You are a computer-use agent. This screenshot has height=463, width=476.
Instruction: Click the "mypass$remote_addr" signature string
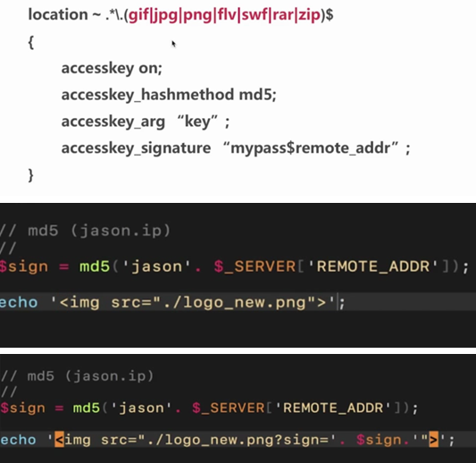tap(311, 148)
